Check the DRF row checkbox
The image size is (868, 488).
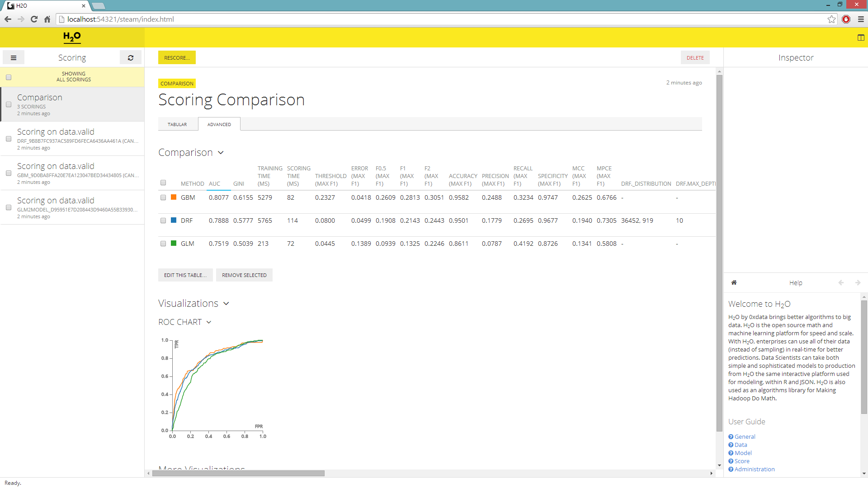click(163, 221)
